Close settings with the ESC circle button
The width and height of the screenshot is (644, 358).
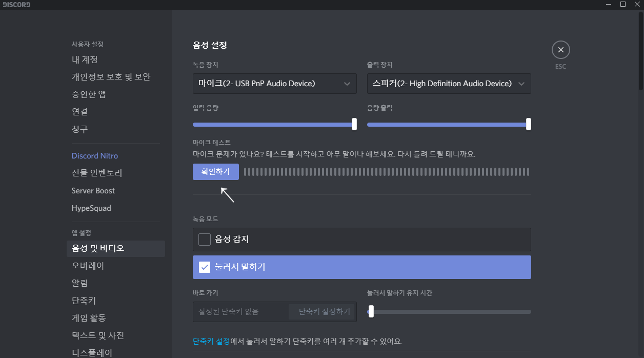pos(560,50)
